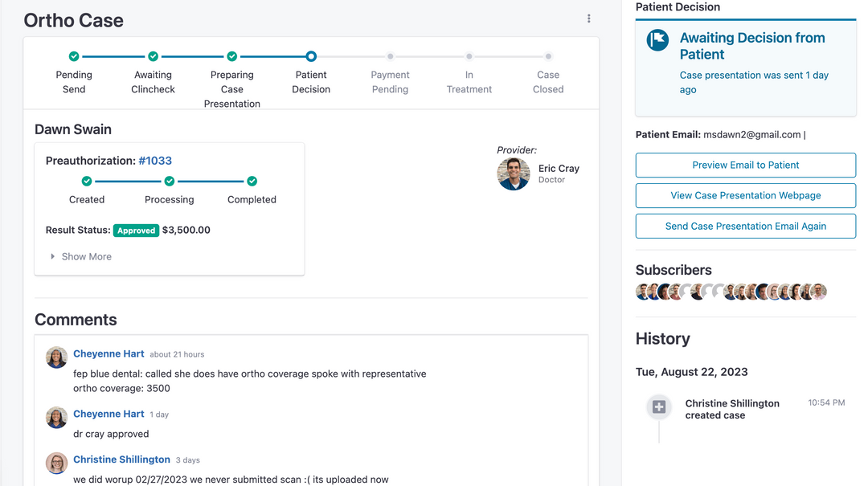The width and height of the screenshot is (868, 486).
Task: Open the three-dot case options menu
Action: click(589, 18)
